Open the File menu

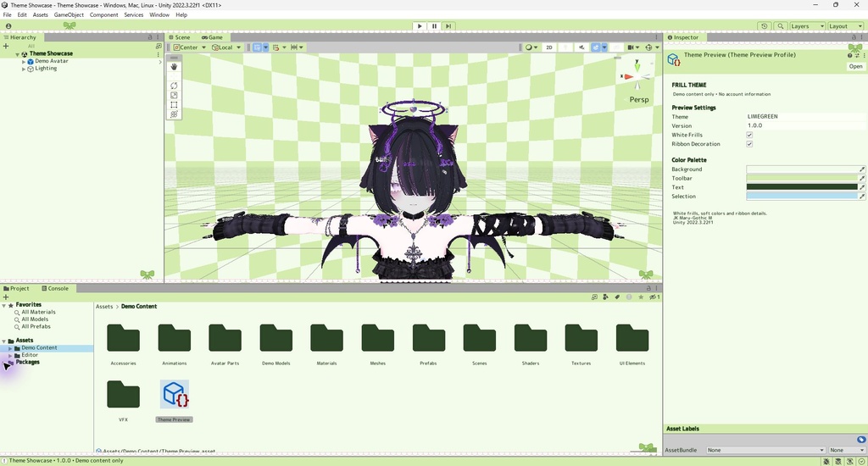coord(7,15)
